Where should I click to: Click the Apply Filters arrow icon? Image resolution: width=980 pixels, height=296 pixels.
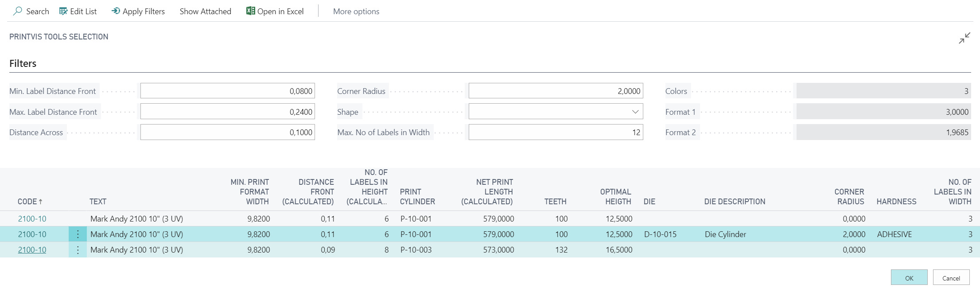pos(116,11)
